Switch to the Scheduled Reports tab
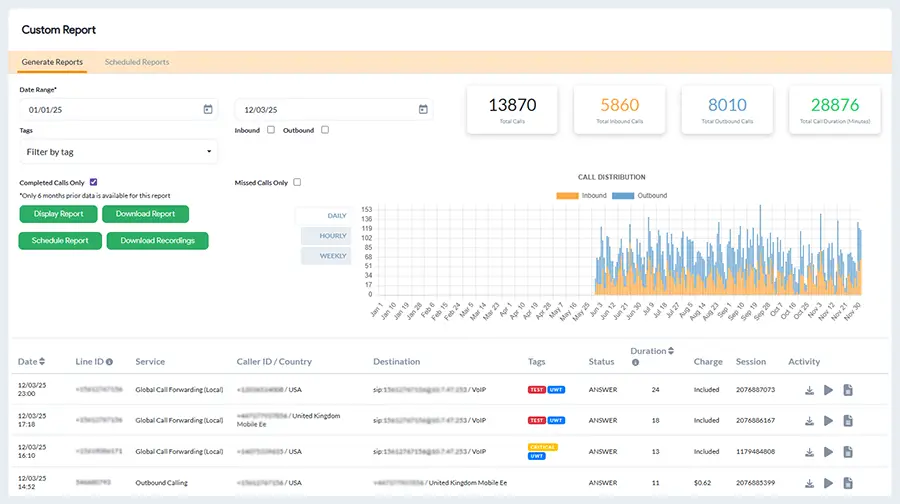Image resolution: width=900 pixels, height=504 pixels. point(137,62)
